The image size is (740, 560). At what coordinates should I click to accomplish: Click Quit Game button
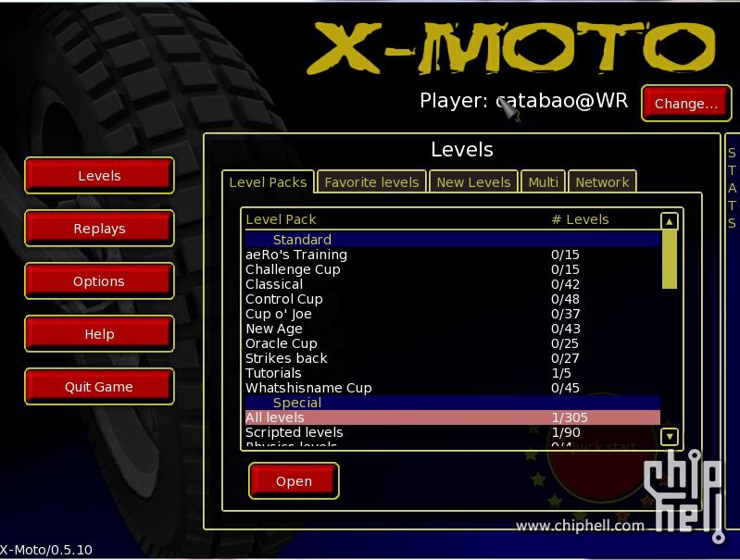(x=99, y=387)
